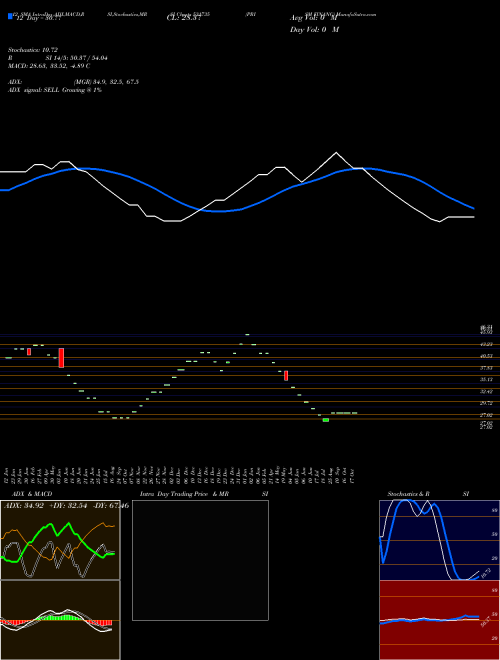The width and height of the screenshot is (500, 660).
Task: Click the 'MACD: 28.63, 33.52, -4.89' readout
Action: 46,66
